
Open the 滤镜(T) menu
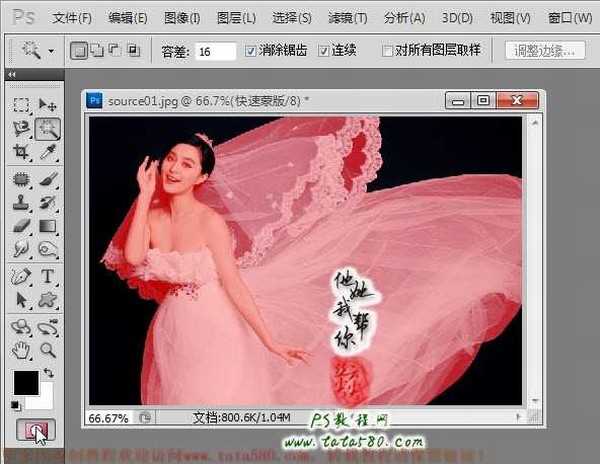point(347,18)
